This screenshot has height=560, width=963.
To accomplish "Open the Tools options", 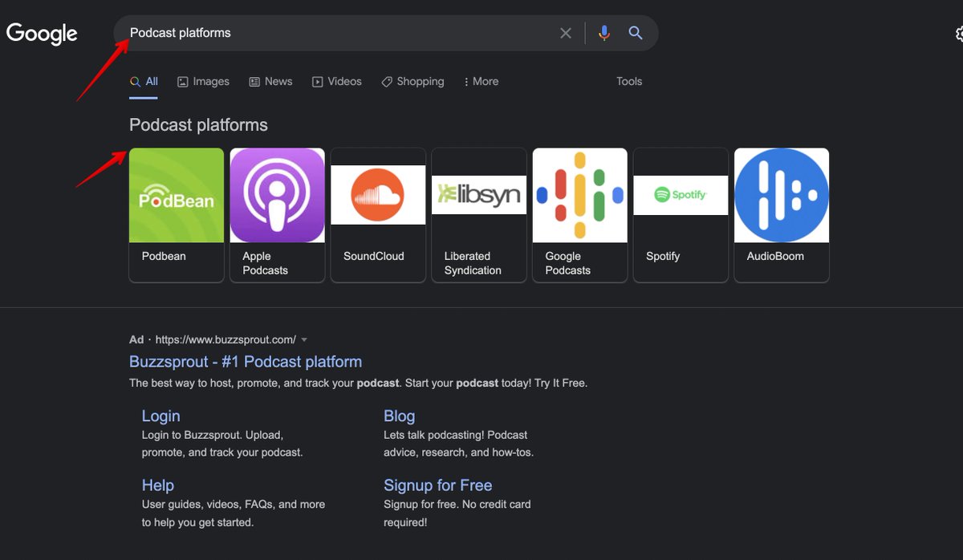I will click(629, 81).
